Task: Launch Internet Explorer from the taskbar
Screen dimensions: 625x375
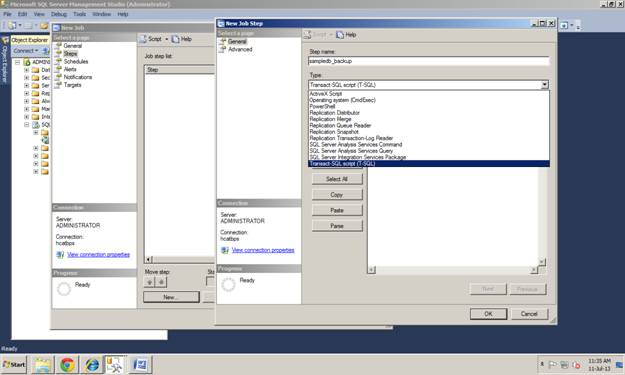Action: pyautogui.click(x=92, y=364)
